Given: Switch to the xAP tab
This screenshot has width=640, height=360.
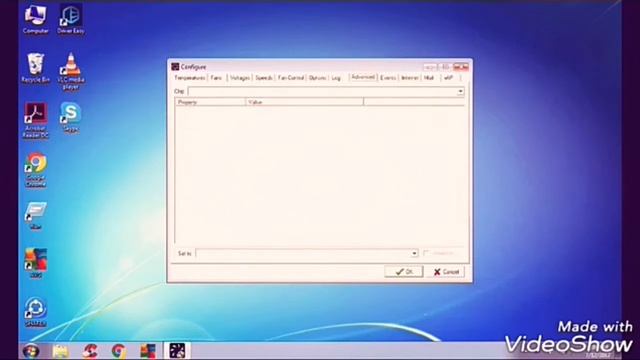Looking at the screenshot, I should point(448,78).
